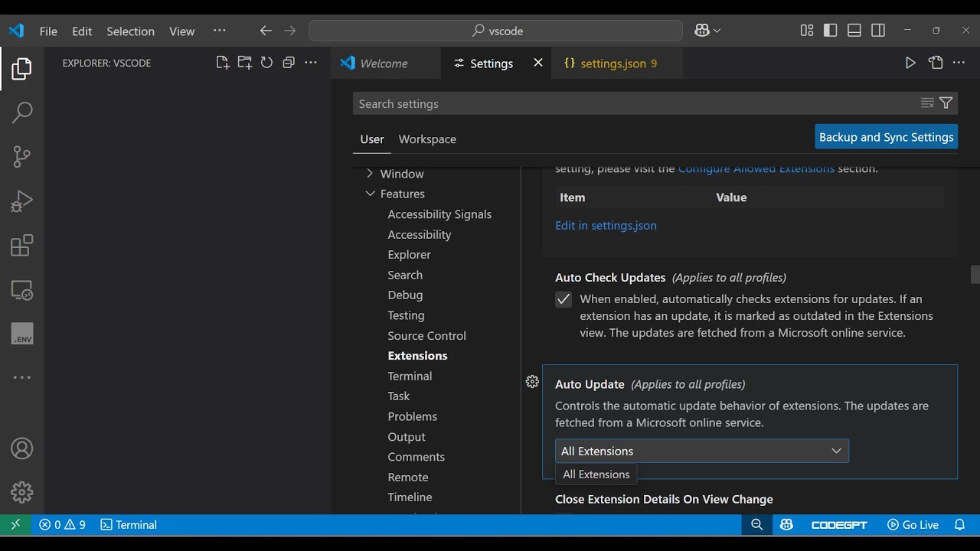Clear settings search input icon
This screenshot has height=551, width=980.
pyautogui.click(x=927, y=103)
